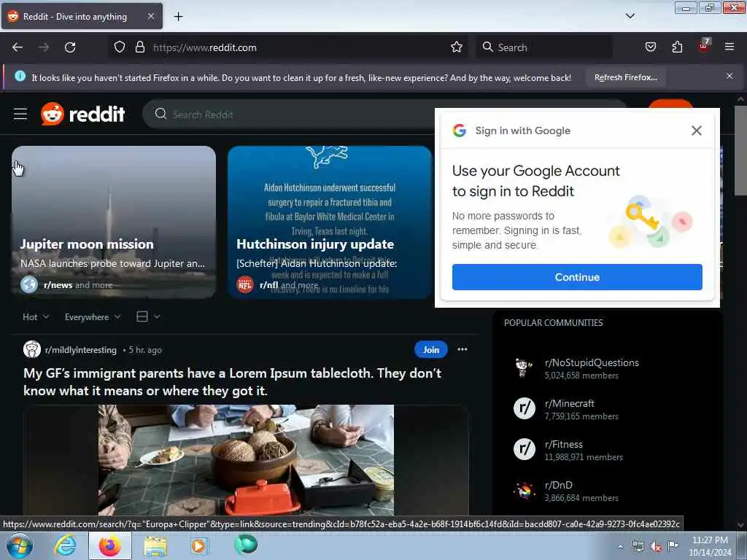Viewport: 747px width, 560px height.
Task: Open the tracking protection shield icon
Action: coord(120,47)
